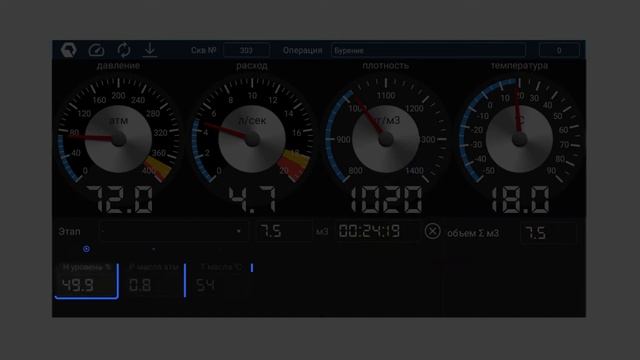
Task: Click the давление label
Action: click(x=118, y=66)
